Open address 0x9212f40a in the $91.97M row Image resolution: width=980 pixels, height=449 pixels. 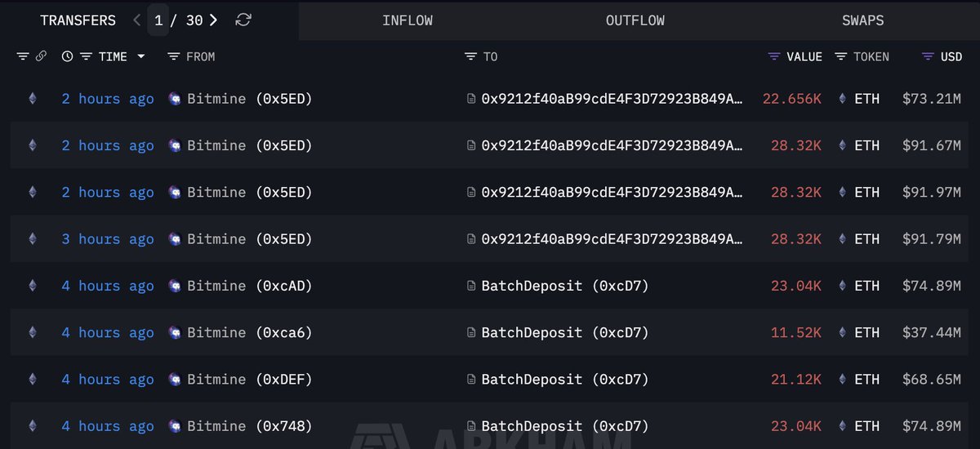(612, 193)
